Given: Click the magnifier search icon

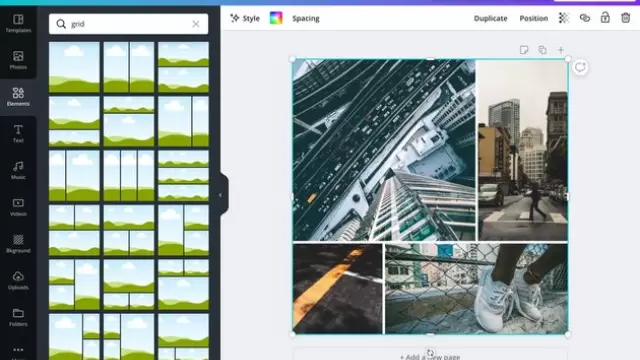Looking at the screenshot, I should (x=61, y=24).
